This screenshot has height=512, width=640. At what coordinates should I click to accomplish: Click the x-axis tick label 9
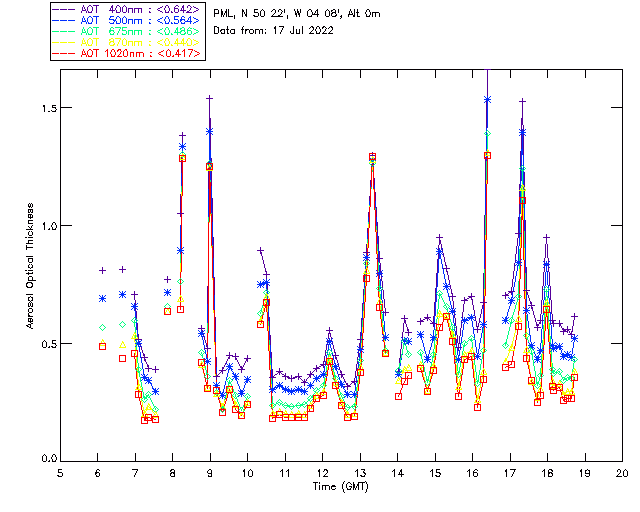[x=210, y=473]
